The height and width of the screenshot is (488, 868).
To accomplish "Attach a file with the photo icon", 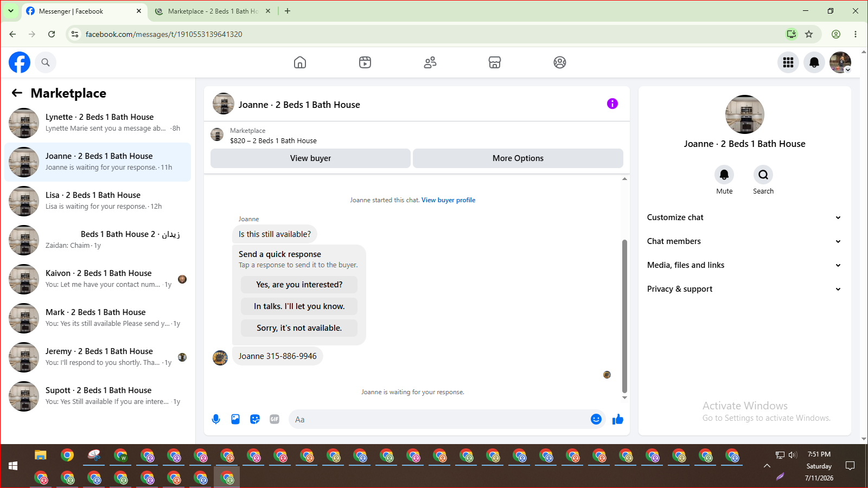I will click(x=235, y=419).
